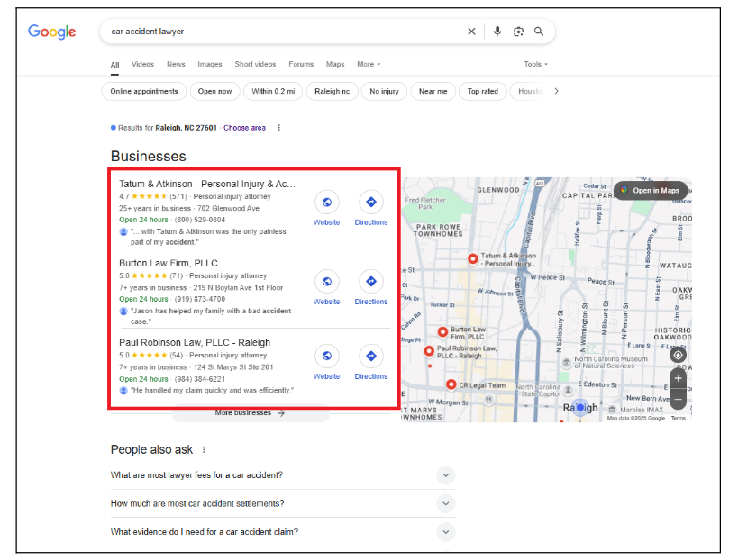Screen dimensions: 738x560
Task: Click phone number (800) 529-0804
Action: (x=199, y=220)
